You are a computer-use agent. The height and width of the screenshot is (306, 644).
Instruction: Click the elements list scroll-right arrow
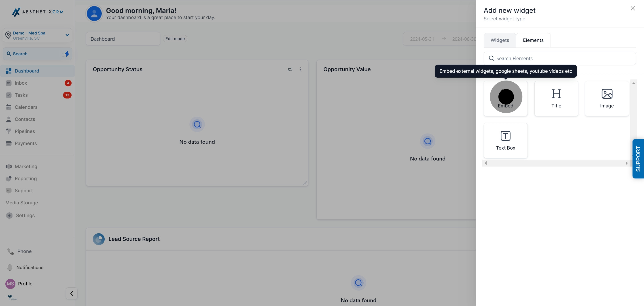(x=627, y=163)
